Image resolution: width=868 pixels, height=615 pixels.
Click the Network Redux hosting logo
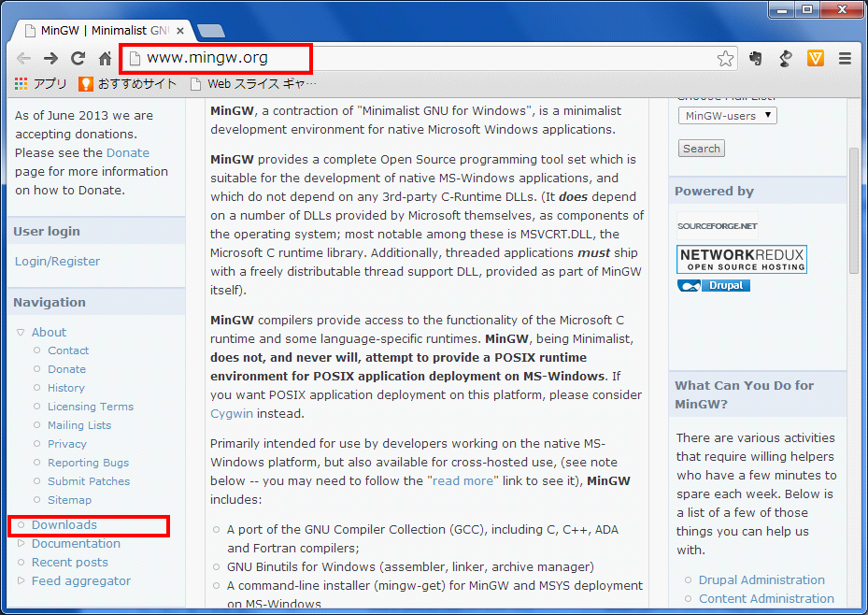(x=742, y=259)
